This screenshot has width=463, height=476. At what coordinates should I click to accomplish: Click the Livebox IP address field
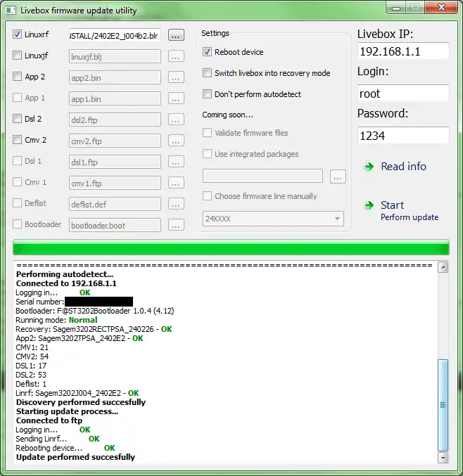point(403,51)
